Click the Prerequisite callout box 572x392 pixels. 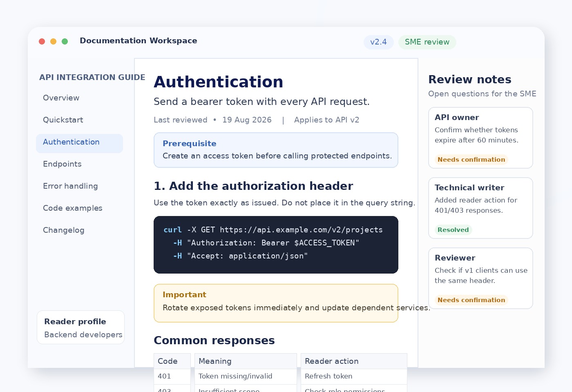[x=276, y=150]
